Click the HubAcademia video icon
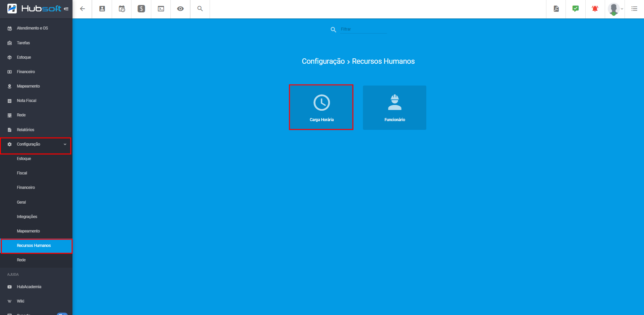 (9, 287)
